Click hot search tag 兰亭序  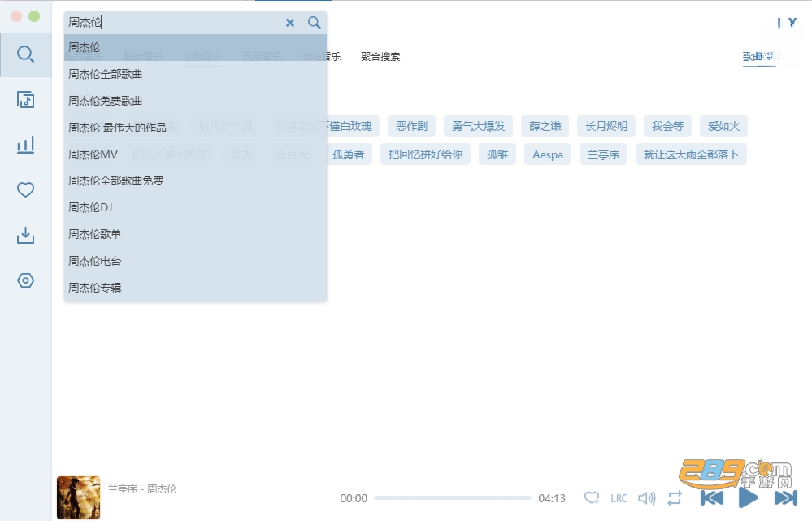click(603, 154)
